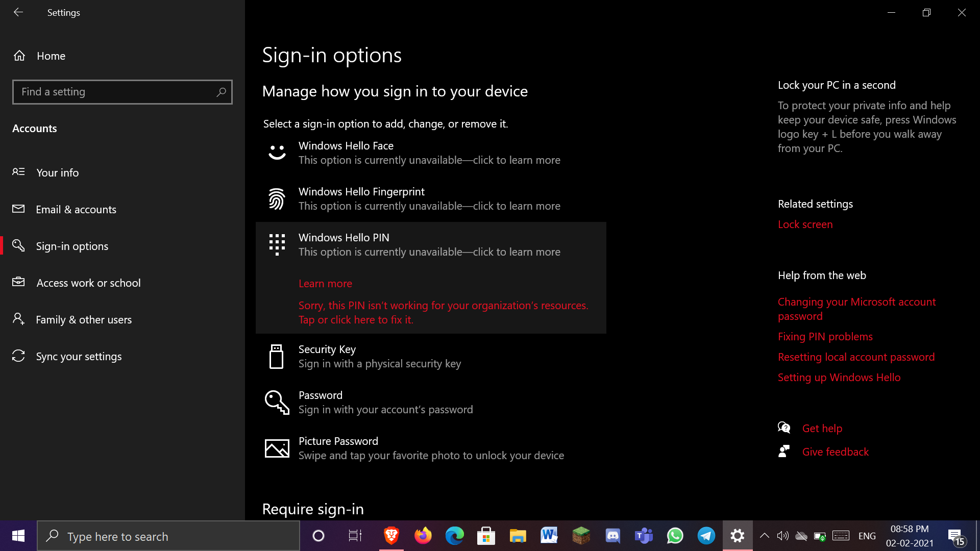
Task: Click the Learn more link under PIN
Action: coord(325,284)
